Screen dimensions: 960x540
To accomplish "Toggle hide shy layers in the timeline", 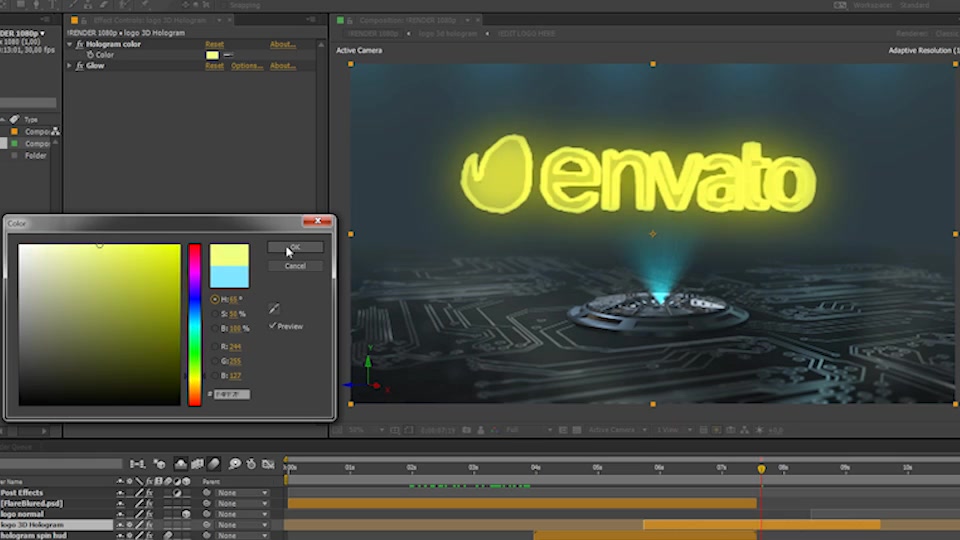I will coord(181,464).
